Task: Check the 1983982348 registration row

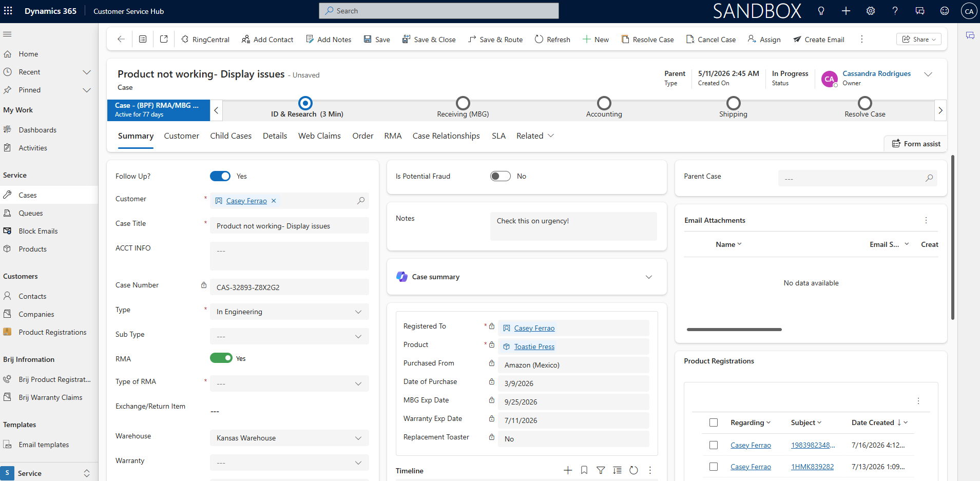Action: [x=714, y=445]
